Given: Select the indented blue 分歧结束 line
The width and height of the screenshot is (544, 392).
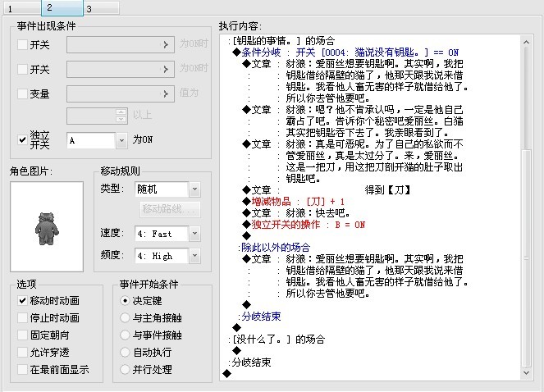Looking at the screenshot, I should [259, 317].
